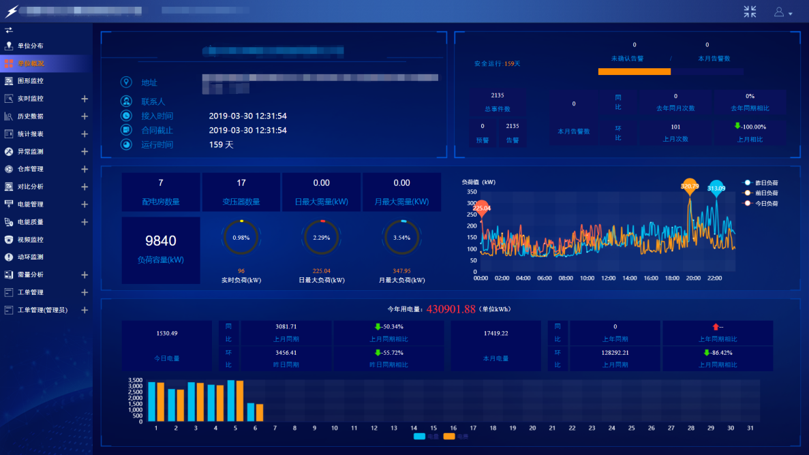Click the 图形监控 sidebar icon
The width and height of the screenshot is (809, 455).
coord(9,81)
